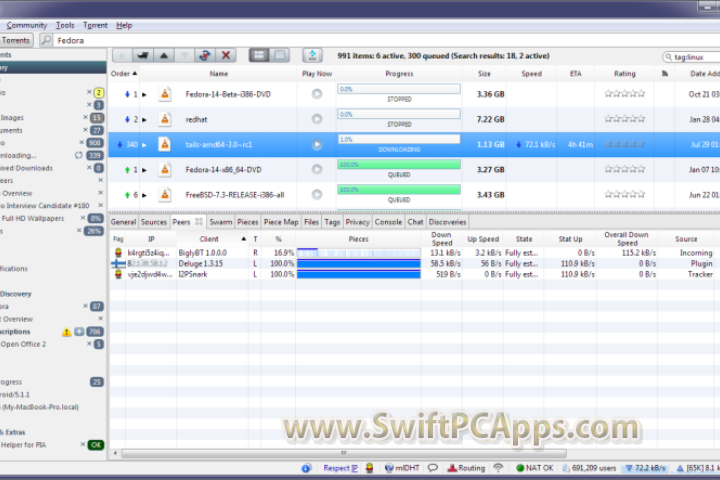
Task: Click the download speed 72.2 kB/s in status bar
Action: click(645, 468)
